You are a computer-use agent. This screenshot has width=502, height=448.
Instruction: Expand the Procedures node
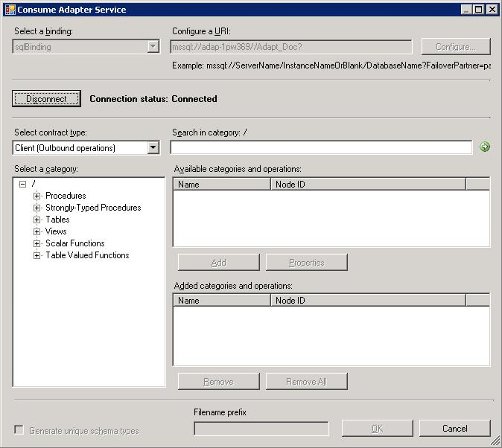(x=36, y=196)
